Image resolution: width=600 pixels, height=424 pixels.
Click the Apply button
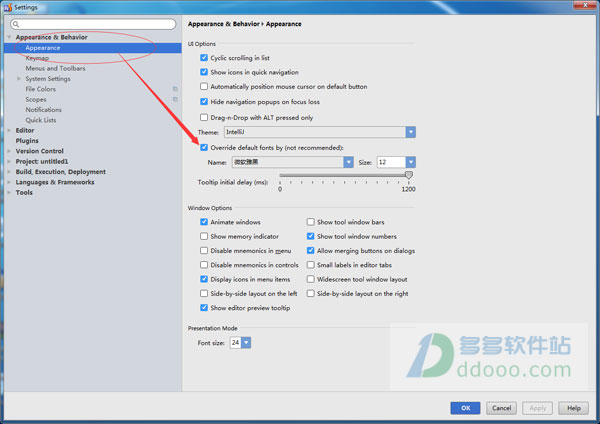pos(538,408)
